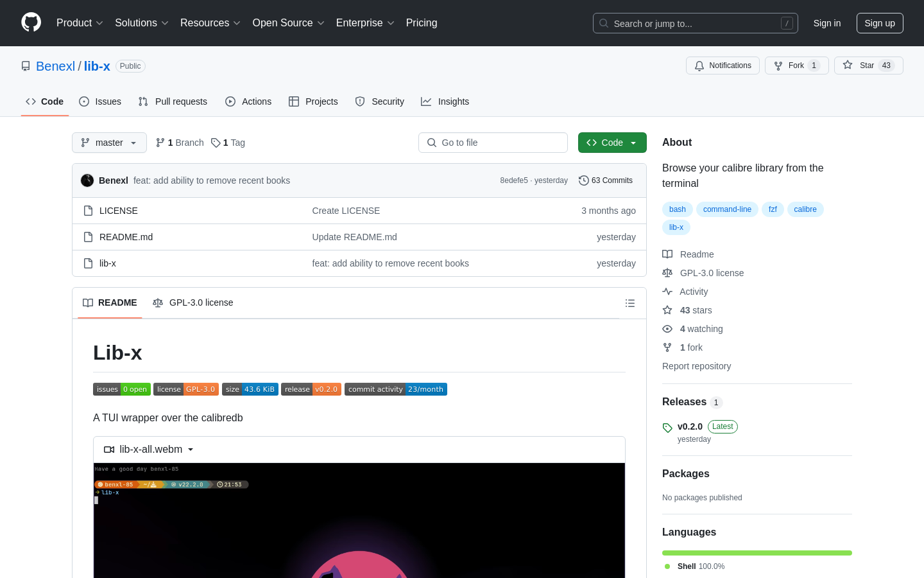Expand the Product menu
This screenshot has height=578, width=924.
[x=80, y=23]
